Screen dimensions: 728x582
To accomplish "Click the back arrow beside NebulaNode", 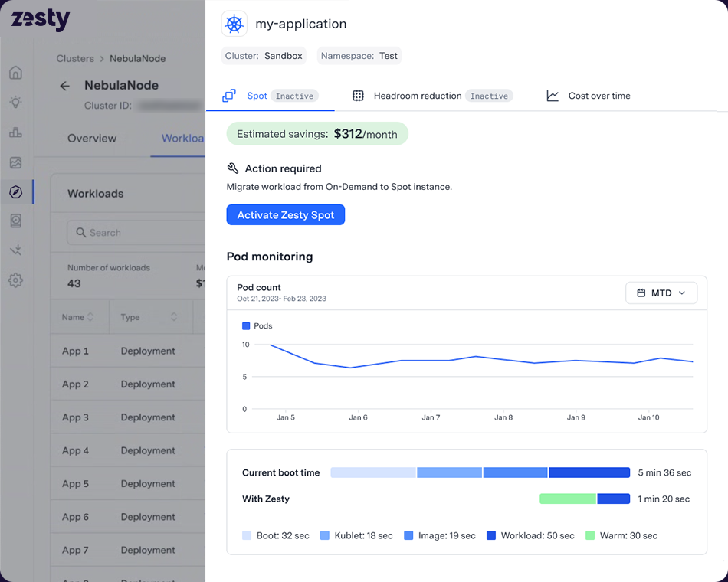I will [x=65, y=86].
